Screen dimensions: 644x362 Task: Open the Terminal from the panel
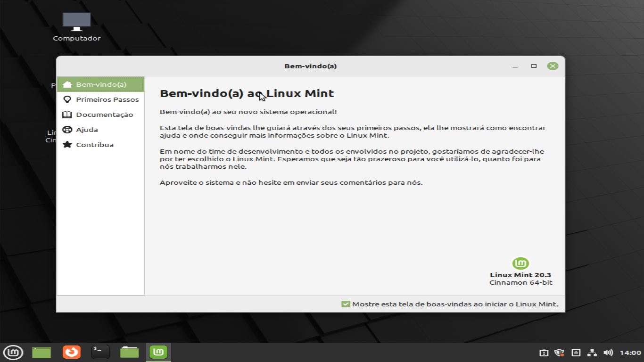pos(100,352)
